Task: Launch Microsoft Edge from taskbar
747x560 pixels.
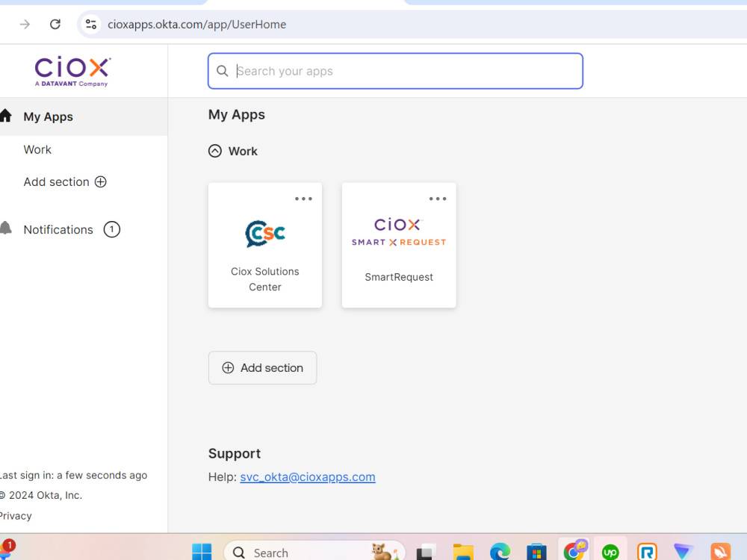Action: [x=500, y=552]
